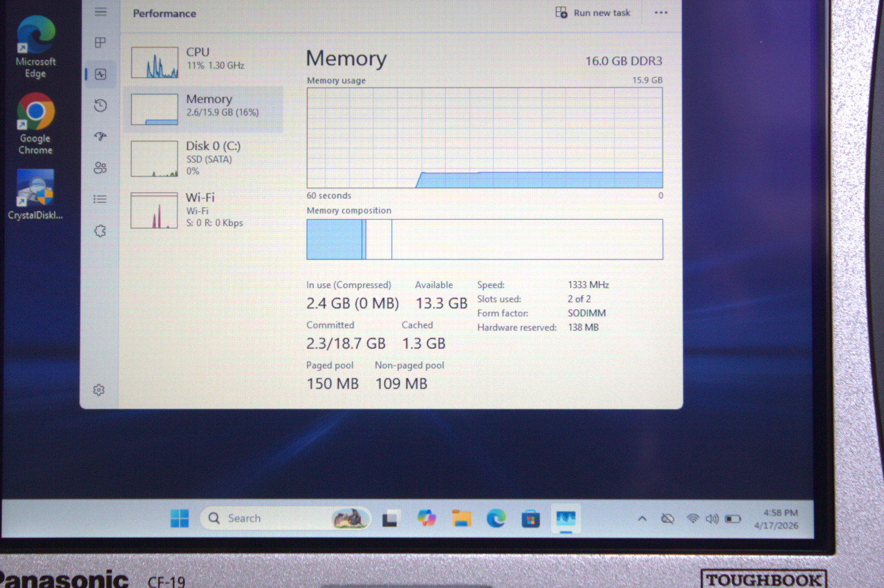Click the battery tray icon
This screenshot has height=588, width=884.
(733, 519)
